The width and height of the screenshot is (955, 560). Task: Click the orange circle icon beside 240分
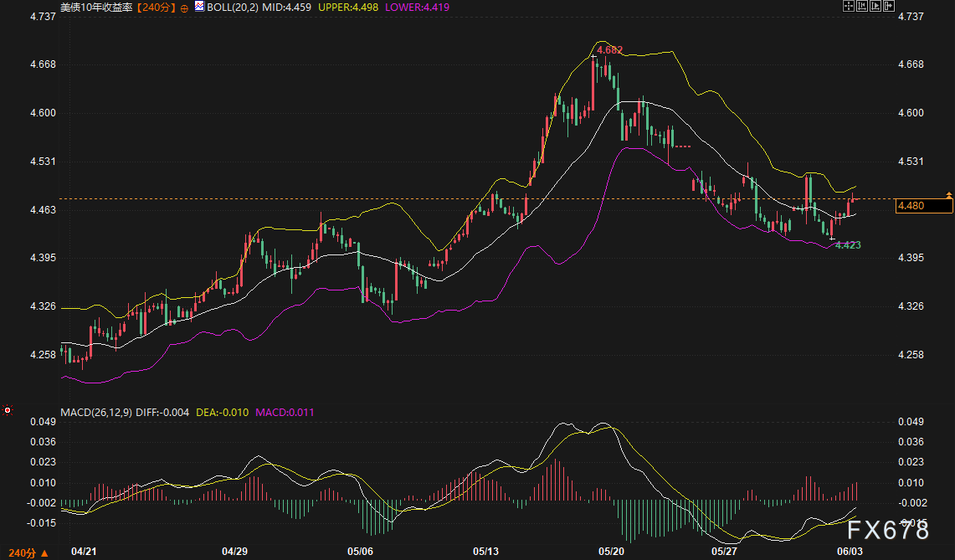point(184,8)
